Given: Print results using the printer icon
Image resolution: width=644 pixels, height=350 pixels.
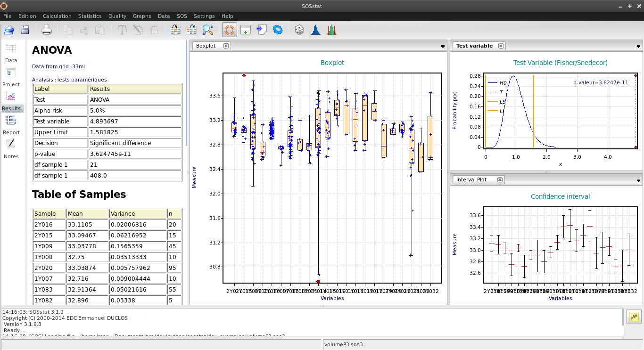Looking at the screenshot, I should (47, 30).
